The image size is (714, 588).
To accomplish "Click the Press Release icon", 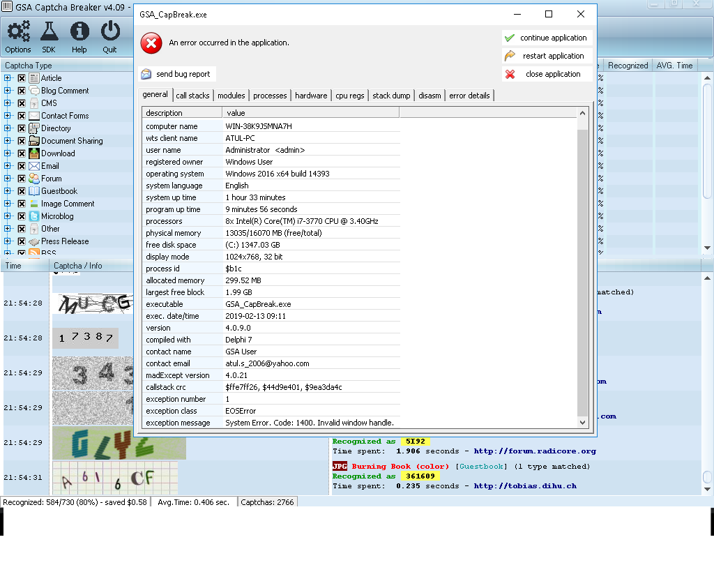I will tap(34, 241).
